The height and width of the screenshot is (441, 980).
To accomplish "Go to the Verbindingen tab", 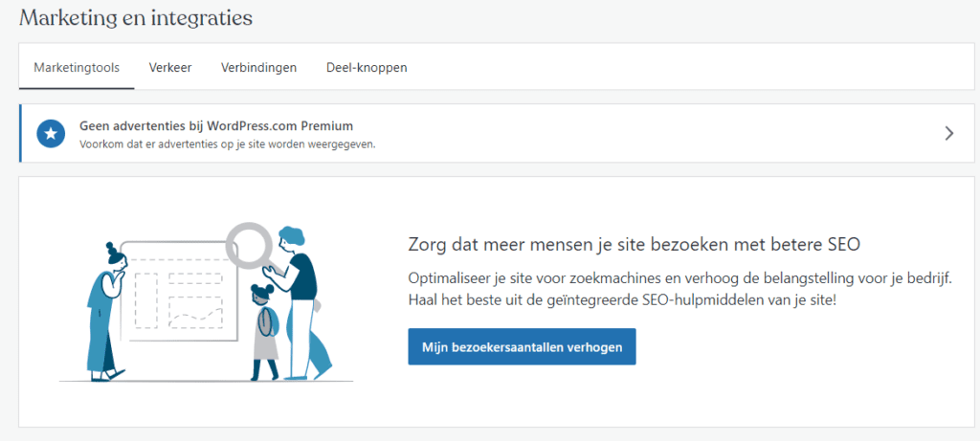I will (x=258, y=68).
